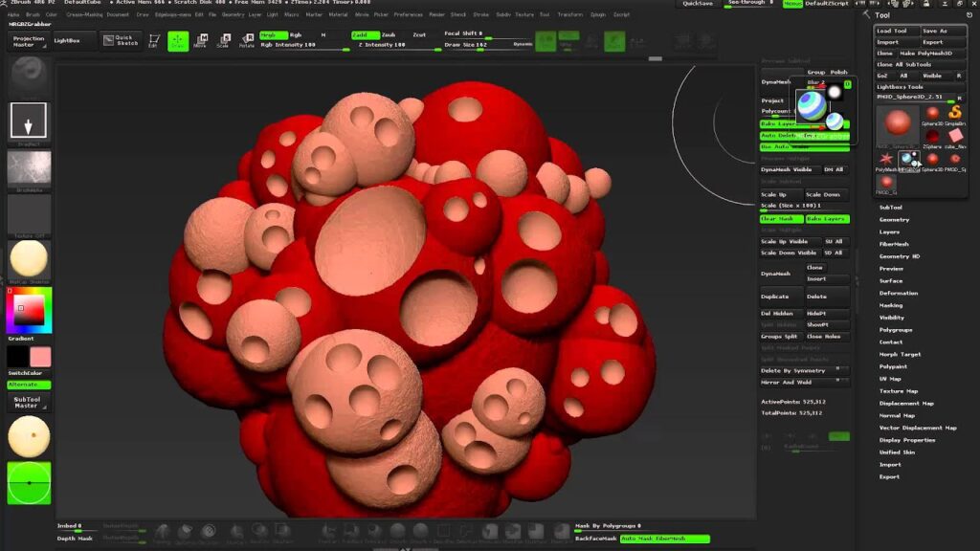The image size is (980, 551).
Task: Click the hue color picker square
Action: [x=29, y=311]
